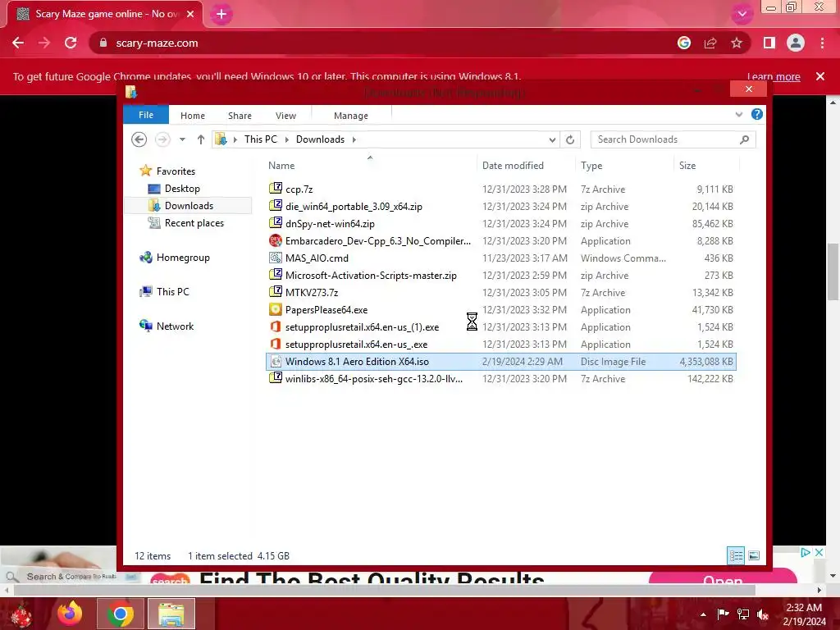The image size is (840, 630).
Task: Open Explorer help icon
Action: pos(757,114)
